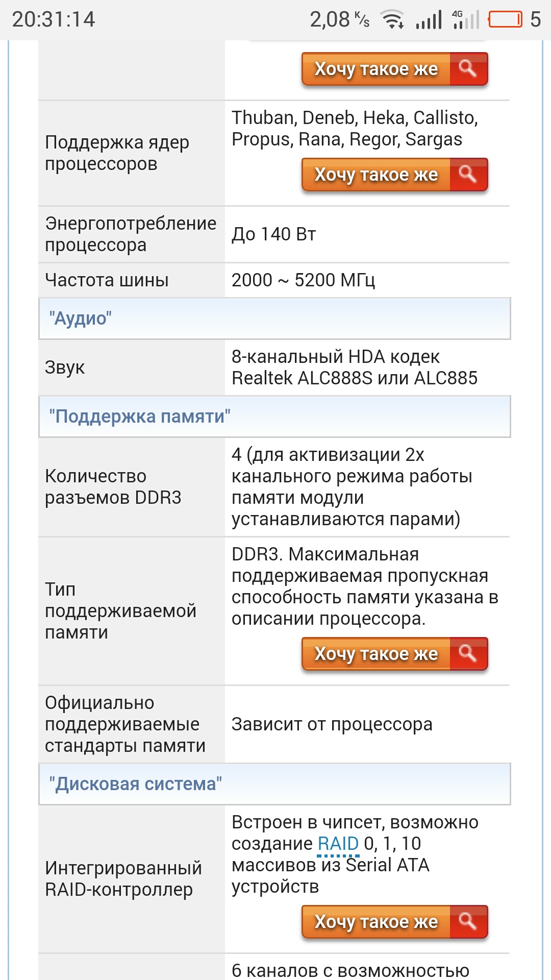Click the top "Хочу такое же" button
Viewport: 551px width, 980px height.
[x=376, y=68]
